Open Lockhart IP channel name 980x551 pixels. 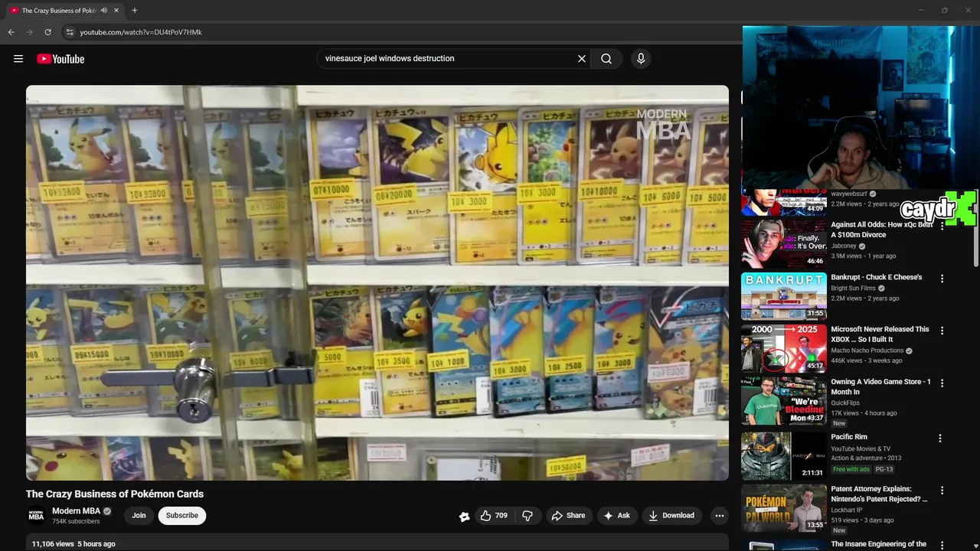click(x=847, y=510)
